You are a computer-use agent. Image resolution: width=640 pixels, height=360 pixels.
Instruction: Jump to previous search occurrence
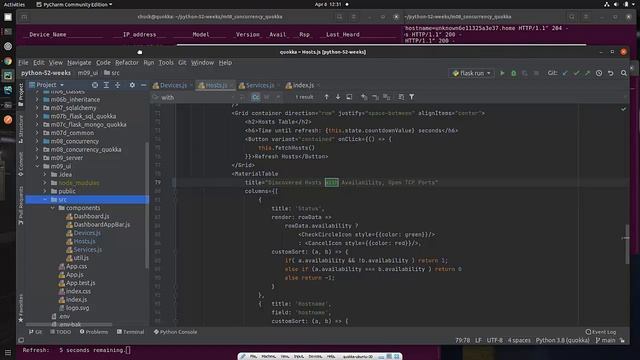[326, 97]
